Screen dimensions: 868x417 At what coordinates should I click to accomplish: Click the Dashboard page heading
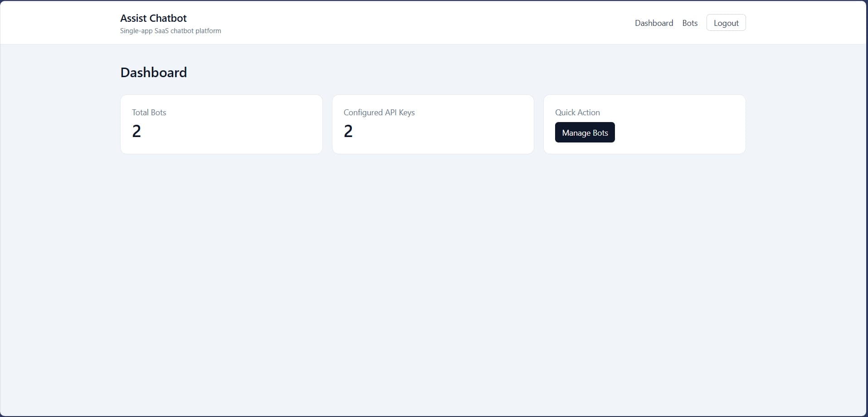click(153, 72)
